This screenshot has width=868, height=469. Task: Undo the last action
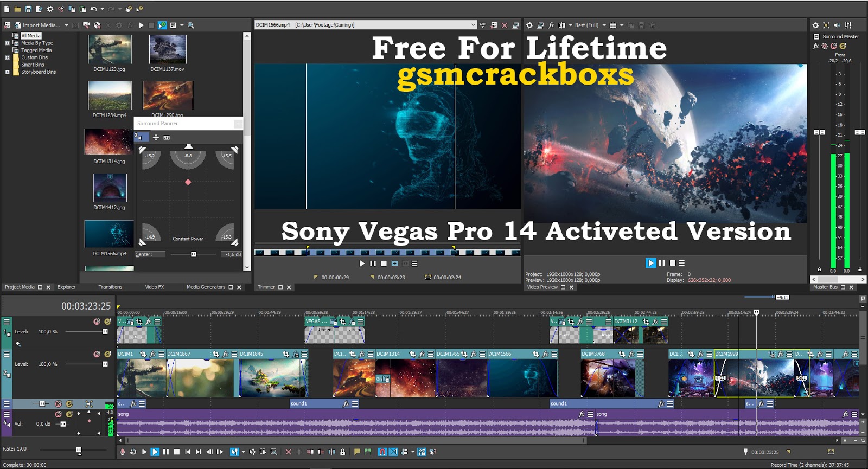(93, 9)
